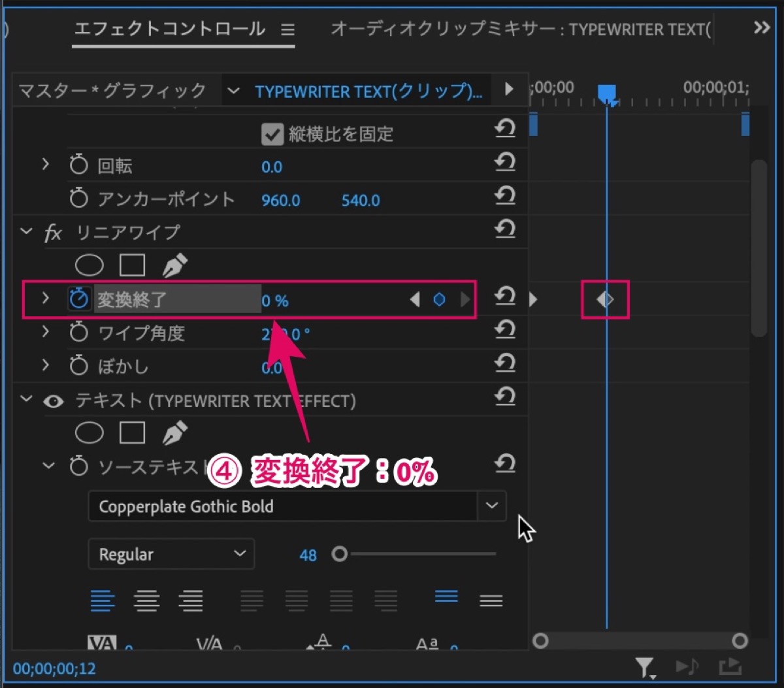This screenshot has width=784, height=688.
Task: Toggle 縦横比を固定 checkbox
Action: (272, 134)
